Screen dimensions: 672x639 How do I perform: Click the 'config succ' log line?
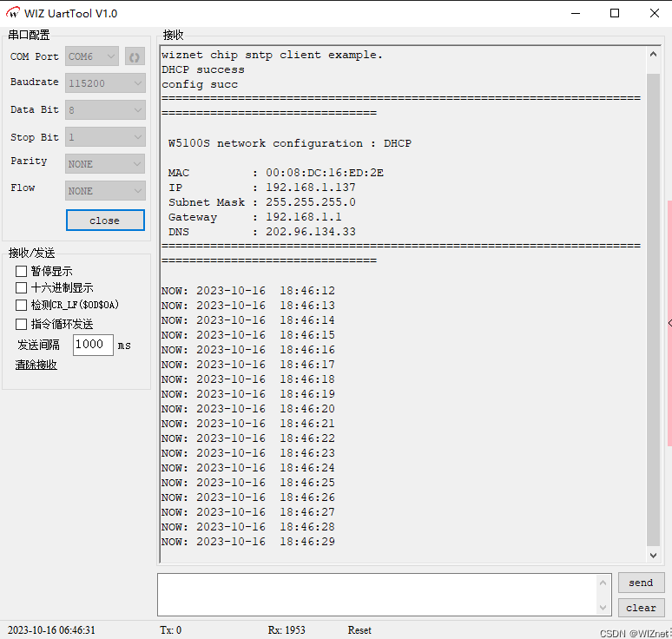point(200,84)
